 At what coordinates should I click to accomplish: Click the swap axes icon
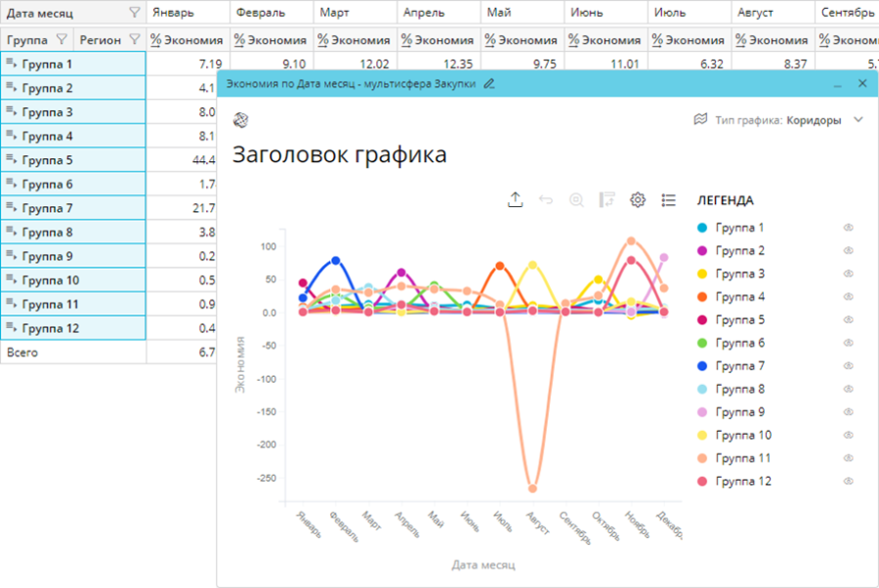pos(607,199)
